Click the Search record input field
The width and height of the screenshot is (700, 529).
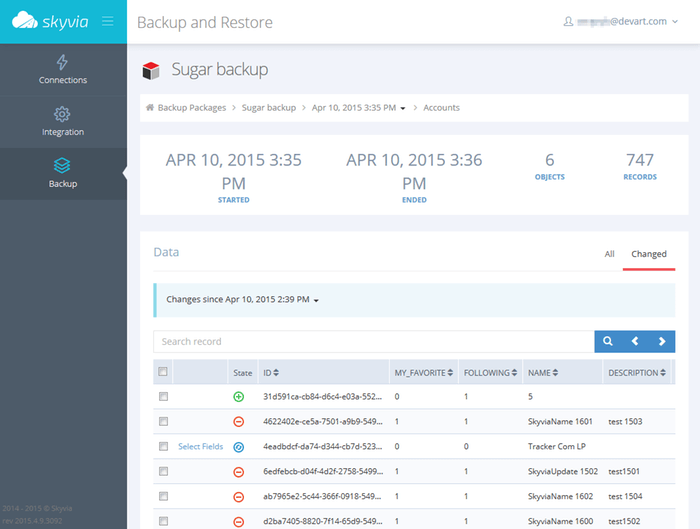(372, 342)
